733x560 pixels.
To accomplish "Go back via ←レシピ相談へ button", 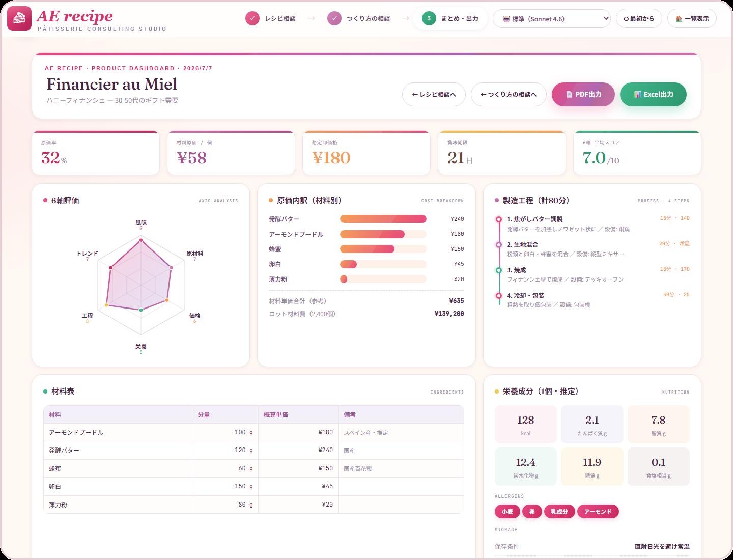I will pos(434,95).
